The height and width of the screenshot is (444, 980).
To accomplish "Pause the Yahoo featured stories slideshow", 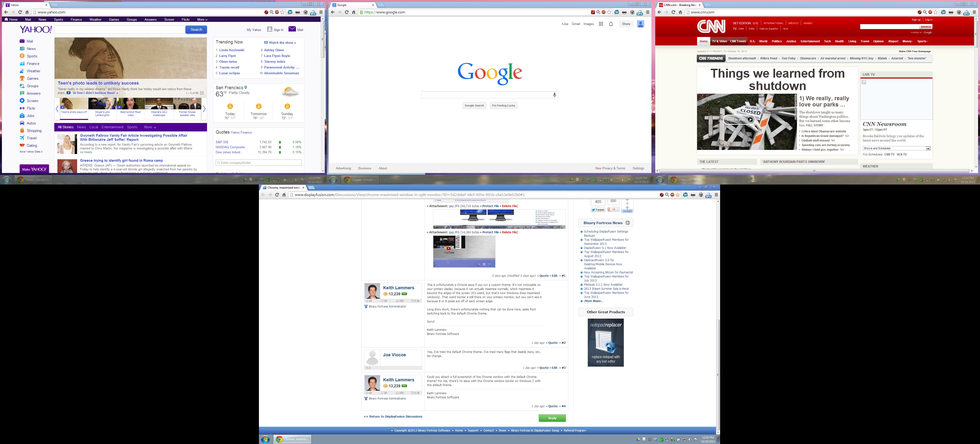I will point(202,93).
